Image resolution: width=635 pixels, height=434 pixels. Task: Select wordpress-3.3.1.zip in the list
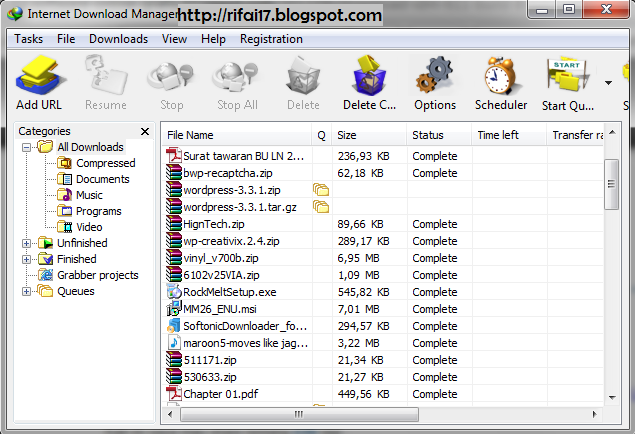coord(232,190)
